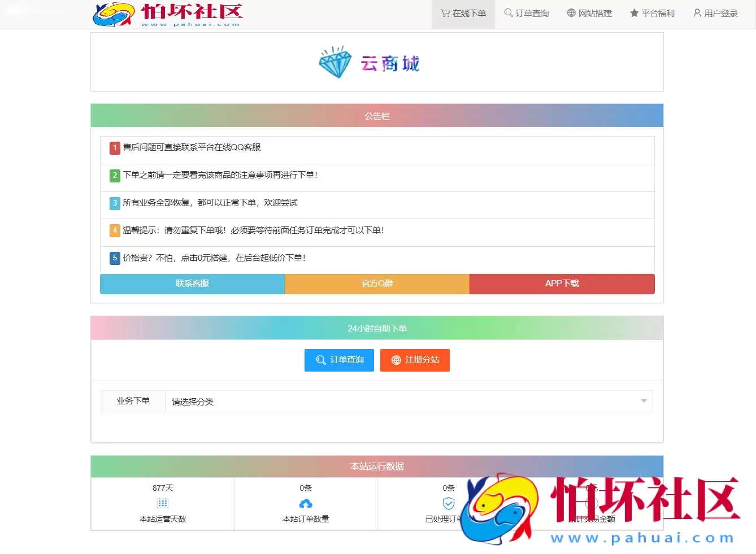The width and height of the screenshot is (756, 554).
Task: Click the building icon above 本站运营天数
Action: [163, 503]
